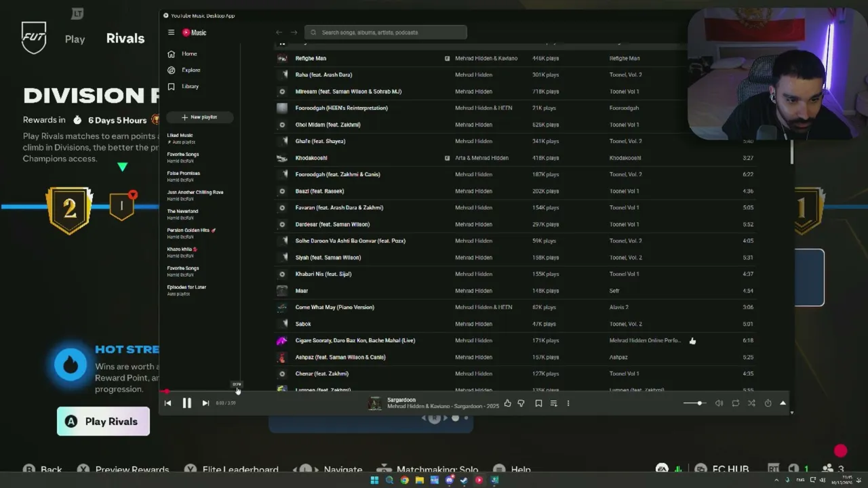Click the add-to-playlist icon in player bar
868x488 pixels.
click(553, 403)
